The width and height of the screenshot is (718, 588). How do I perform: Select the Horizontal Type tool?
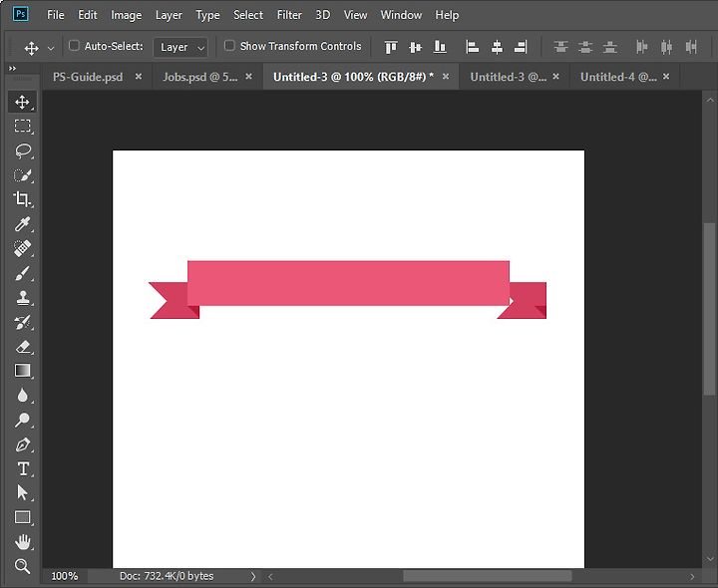coord(22,468)
